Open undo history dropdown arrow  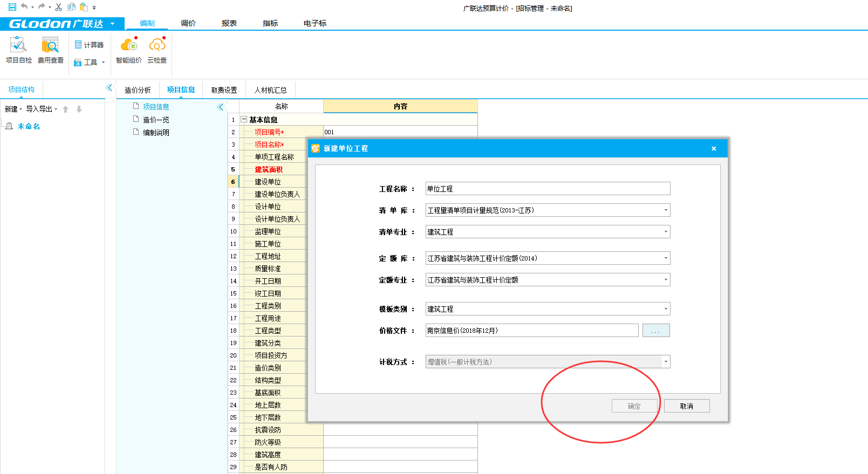tap(32, 8)
